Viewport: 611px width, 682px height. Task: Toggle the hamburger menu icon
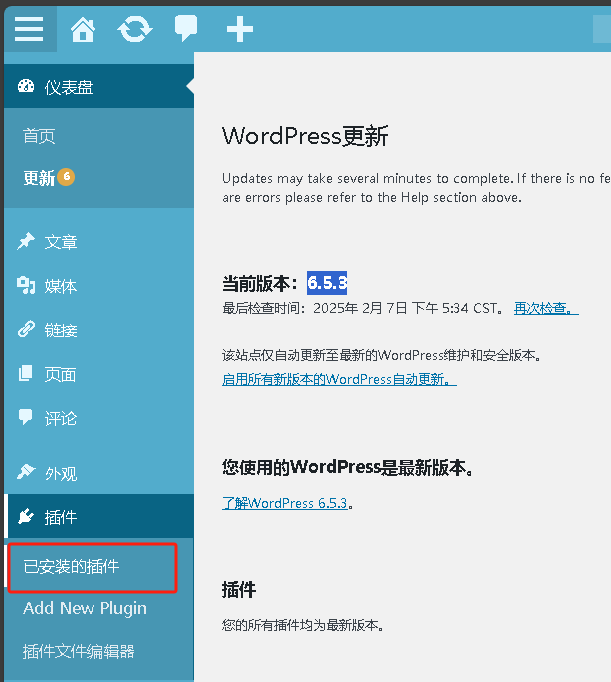29,29
